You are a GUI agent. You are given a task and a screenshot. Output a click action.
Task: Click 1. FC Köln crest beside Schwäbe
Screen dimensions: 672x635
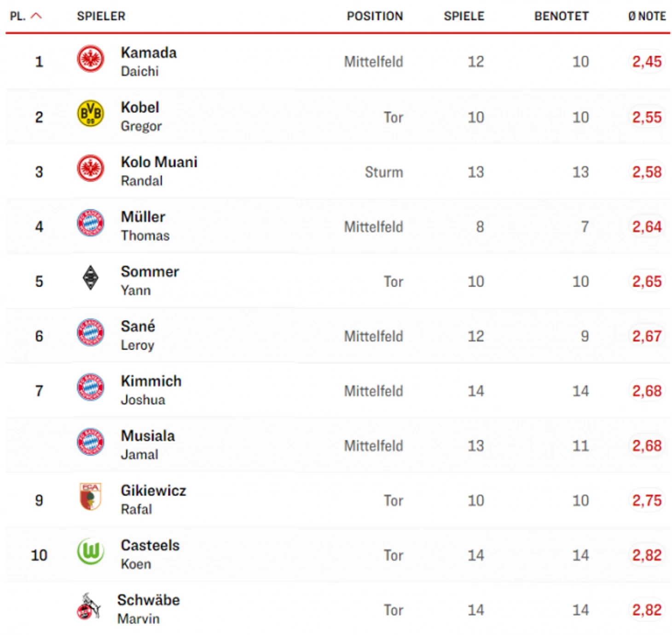(88, 606)
